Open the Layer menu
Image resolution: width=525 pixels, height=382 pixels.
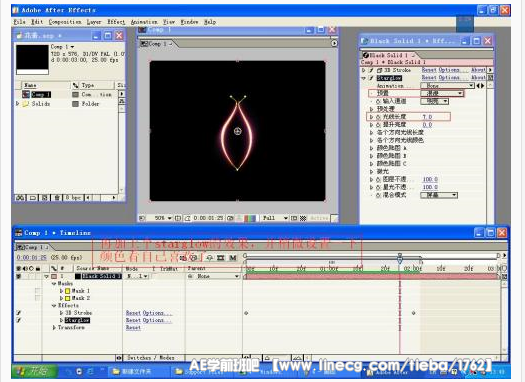[x=94, y=22]
